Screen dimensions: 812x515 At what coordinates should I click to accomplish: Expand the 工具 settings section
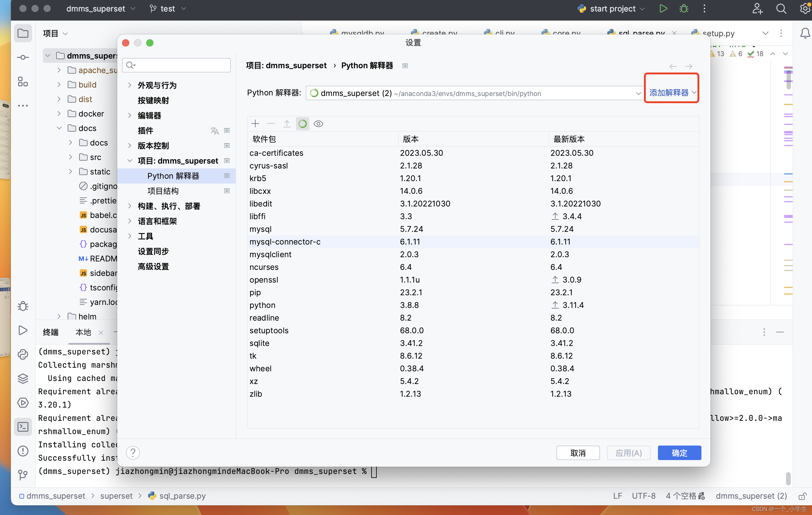(x=130, y=236)
